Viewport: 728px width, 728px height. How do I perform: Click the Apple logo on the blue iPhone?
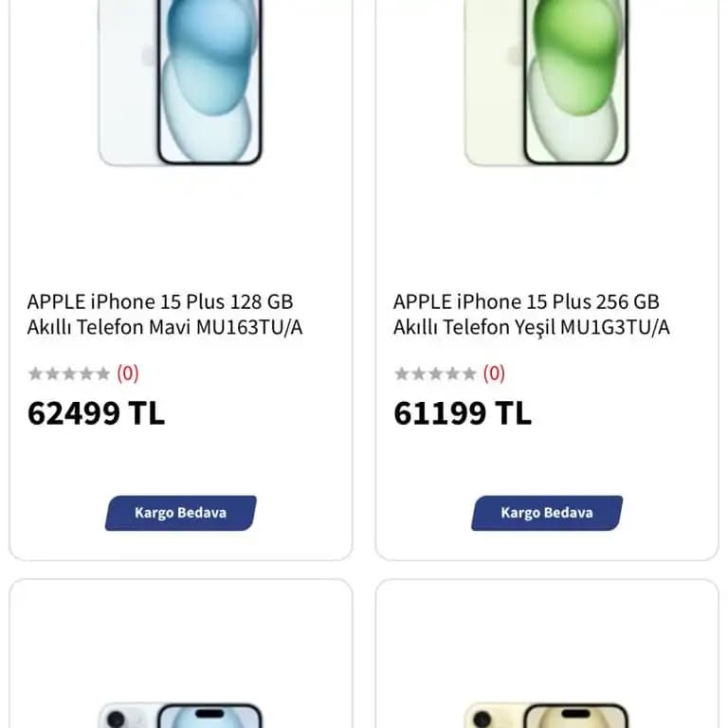[149, 56]
